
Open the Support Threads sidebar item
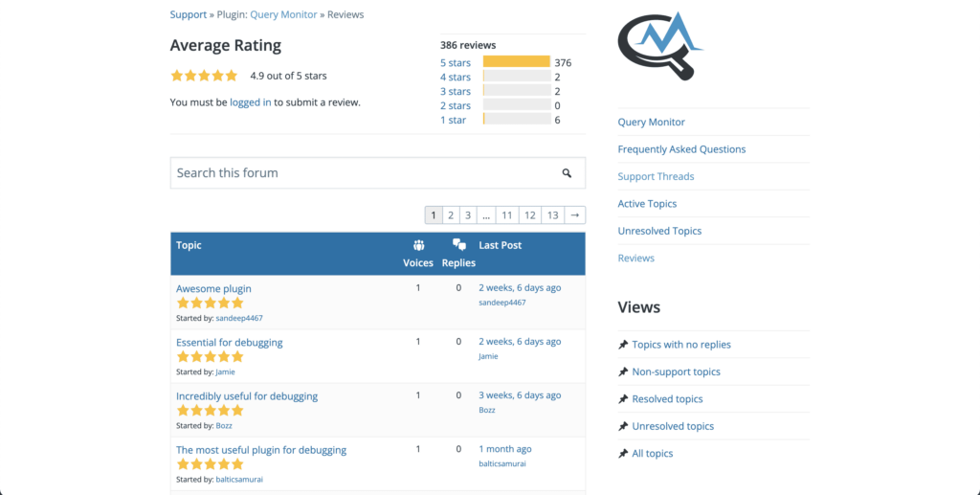(656, 176)
